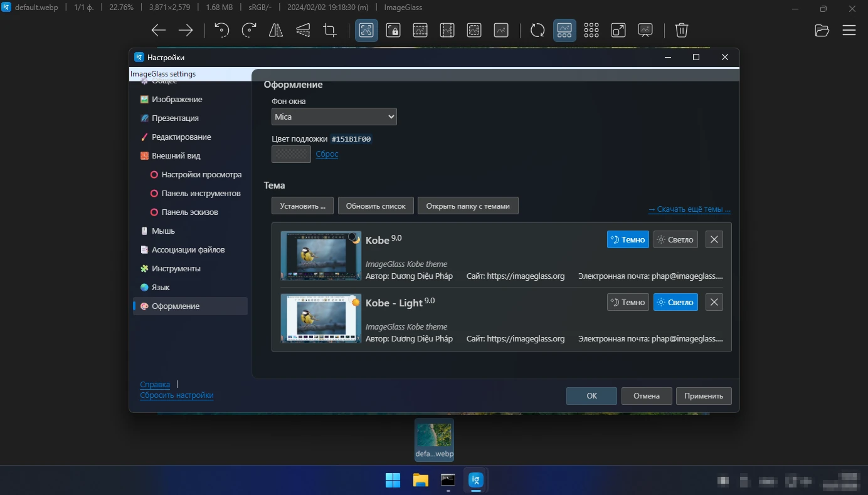Open the Цвет подложки color swatch

tap(291, 154)
